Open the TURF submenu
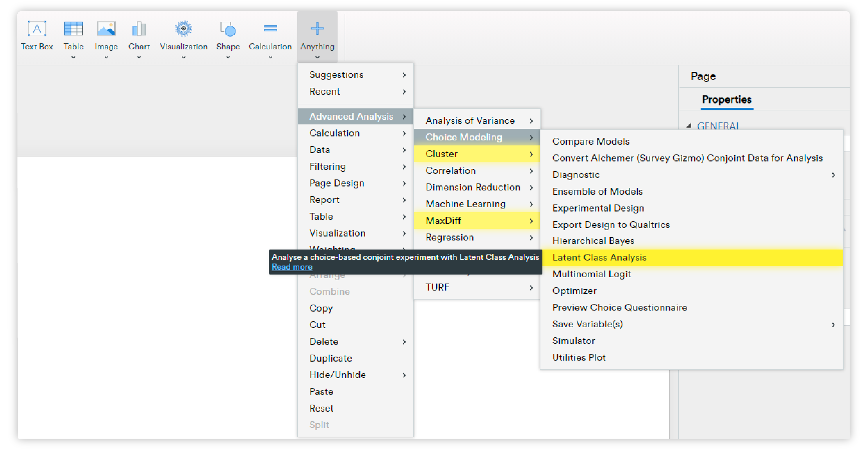 point(477,288)
